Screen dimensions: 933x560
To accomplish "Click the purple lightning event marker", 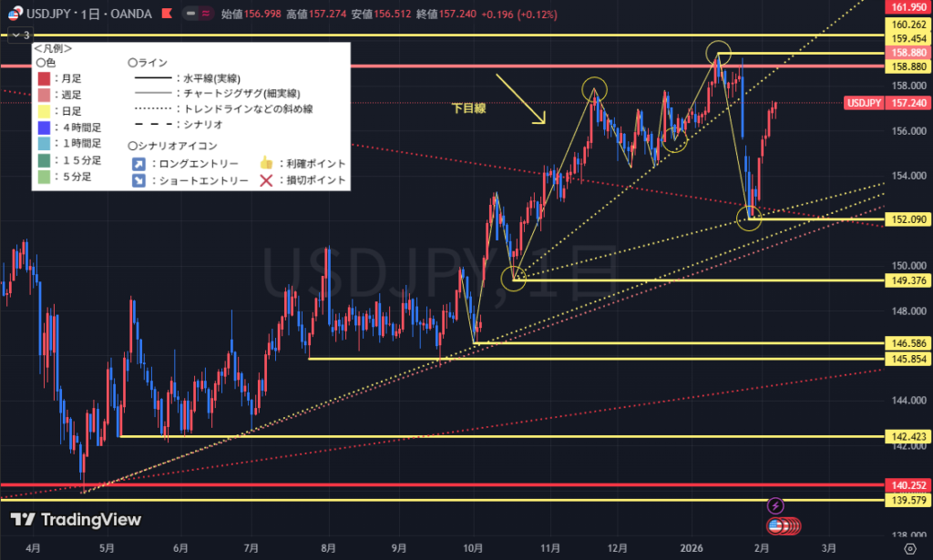I will point(775,504).
